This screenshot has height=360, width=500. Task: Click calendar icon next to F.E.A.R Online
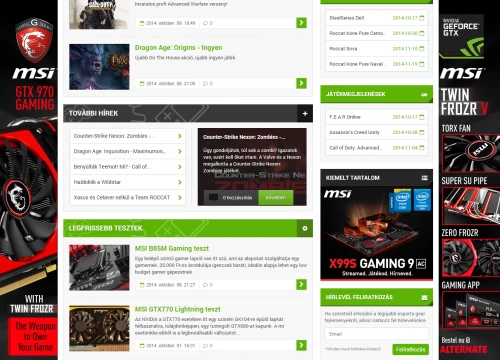(422, 117)
